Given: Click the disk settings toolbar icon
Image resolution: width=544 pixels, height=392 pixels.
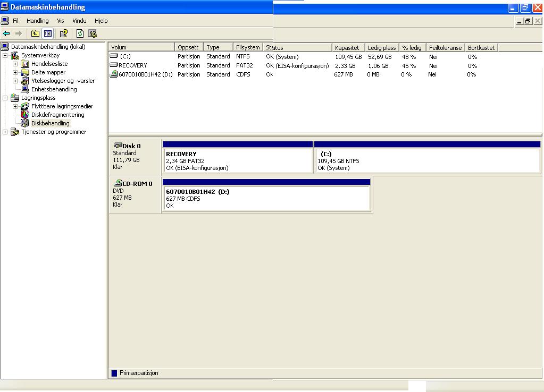Looking at the screenshot, I should [93, 33].
